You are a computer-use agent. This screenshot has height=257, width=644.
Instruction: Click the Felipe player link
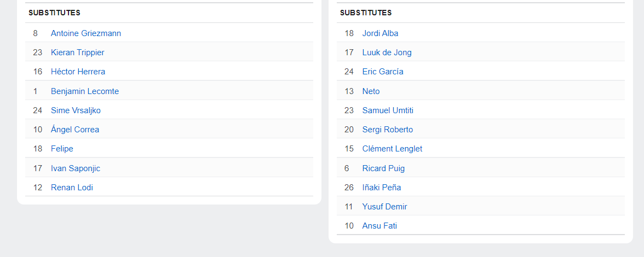(x=62, y=149)
